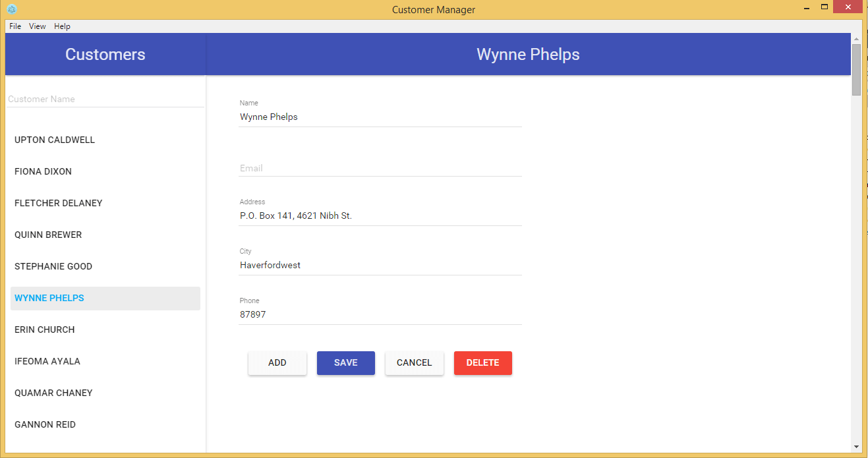Select customer Fletcher Delaney
Image resolution: width=868 pixels, height=458 pixels.
tap(105, 203)
